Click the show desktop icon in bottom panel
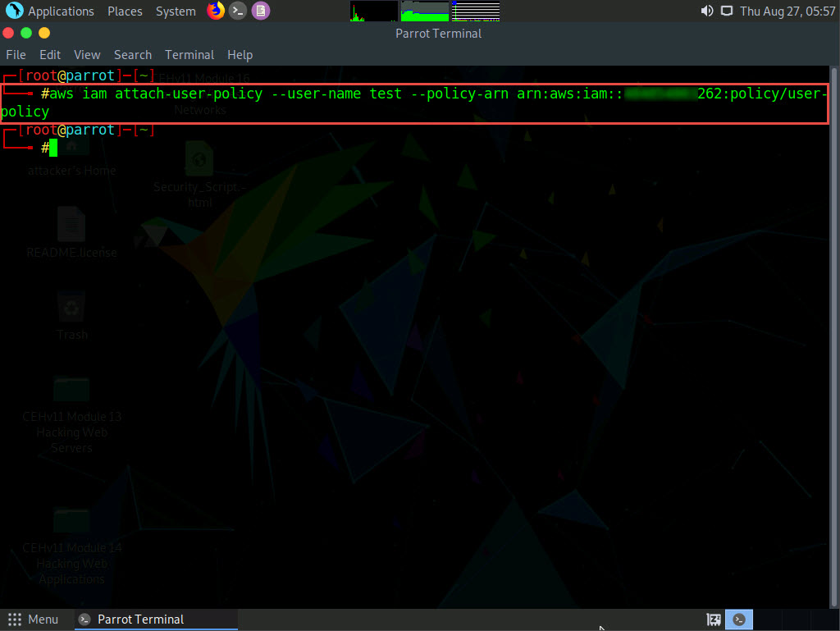 714,620
